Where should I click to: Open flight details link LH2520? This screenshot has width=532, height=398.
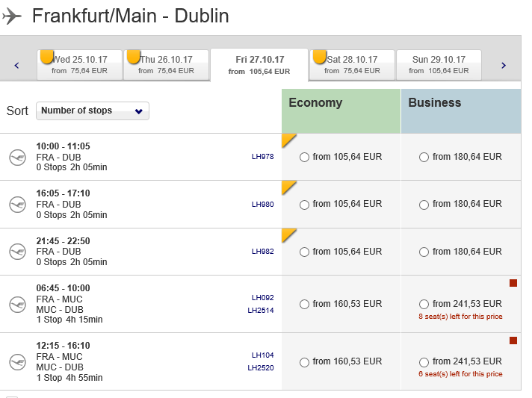click(261, 368)
